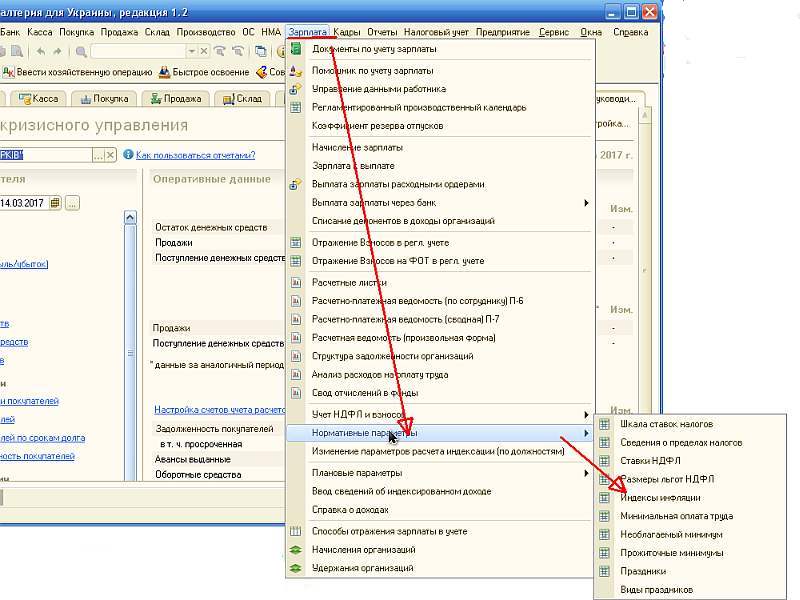Click report icon beside Анализ расходов на оплату труда
The width and height of the screenshot is (800, 600).
tap(295, 374)
